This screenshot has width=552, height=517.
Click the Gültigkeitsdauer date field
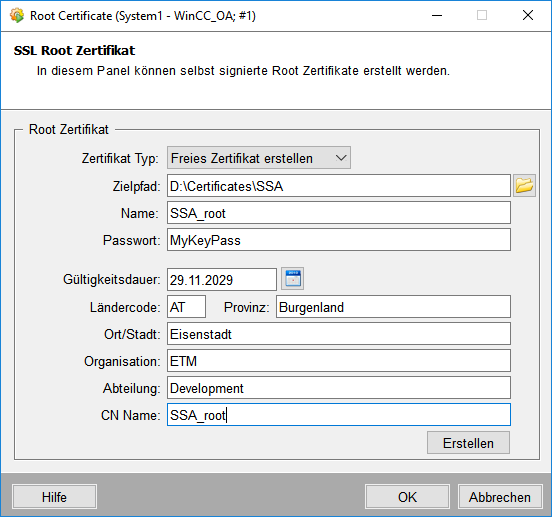pos(222,280)
